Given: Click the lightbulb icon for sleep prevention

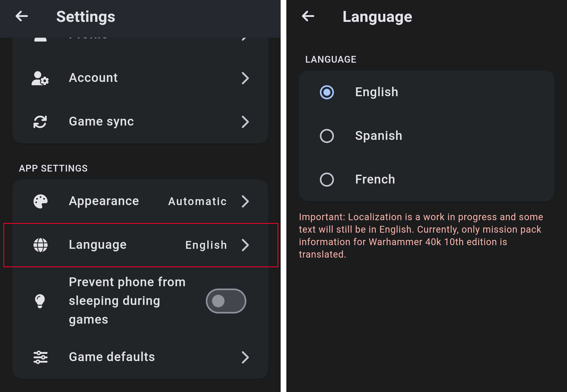Looking at the screenshot, I should point(40,301).
